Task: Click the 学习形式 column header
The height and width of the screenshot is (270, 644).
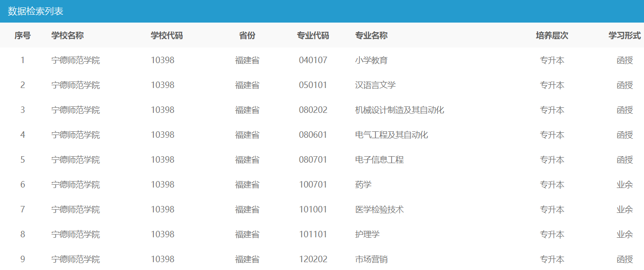Action: (x=625, y=35)
